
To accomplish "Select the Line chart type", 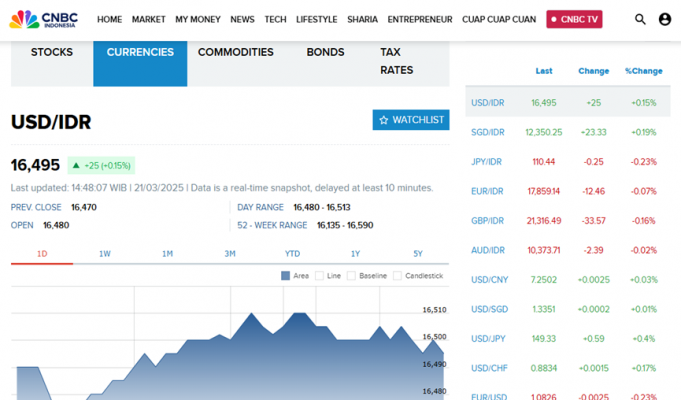I will (329, 276).
